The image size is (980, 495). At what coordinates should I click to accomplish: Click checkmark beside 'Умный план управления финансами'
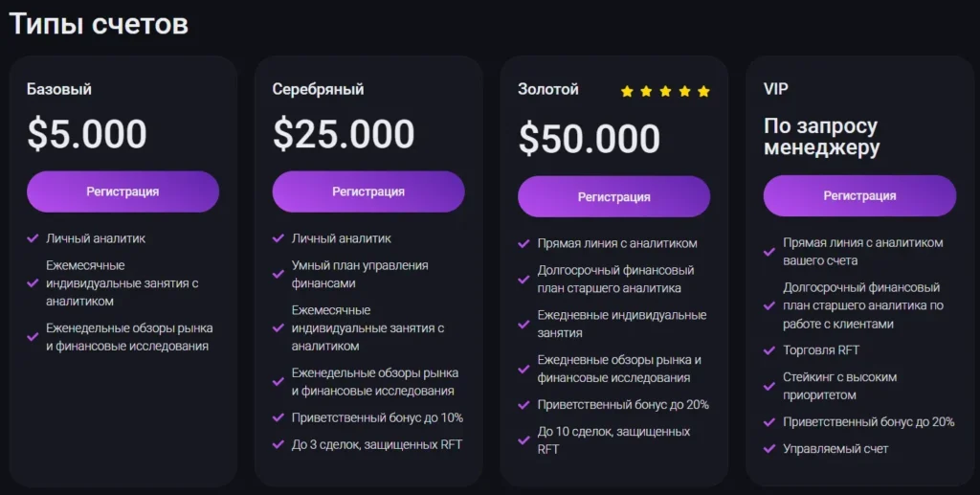coord(278,275)
